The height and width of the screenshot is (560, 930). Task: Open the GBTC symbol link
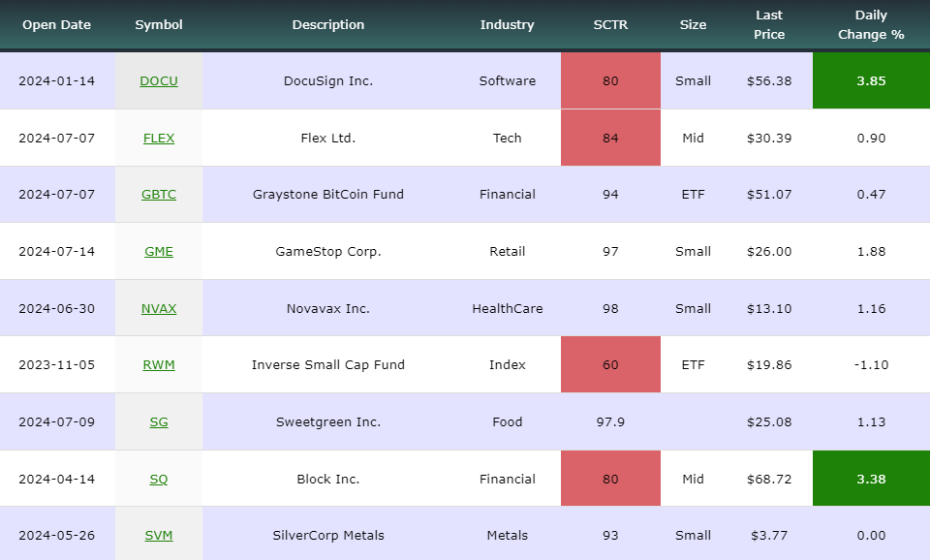pyautogui.click(x=158, y=194)
